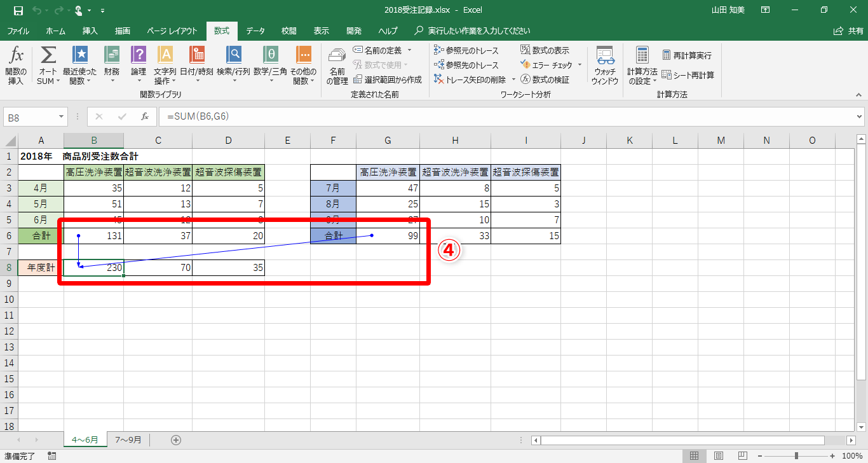Viewport: 868px width, 463px height.
Task: Toggle Show Formulas (数式の表示)
Action: [x=545, y=50]
